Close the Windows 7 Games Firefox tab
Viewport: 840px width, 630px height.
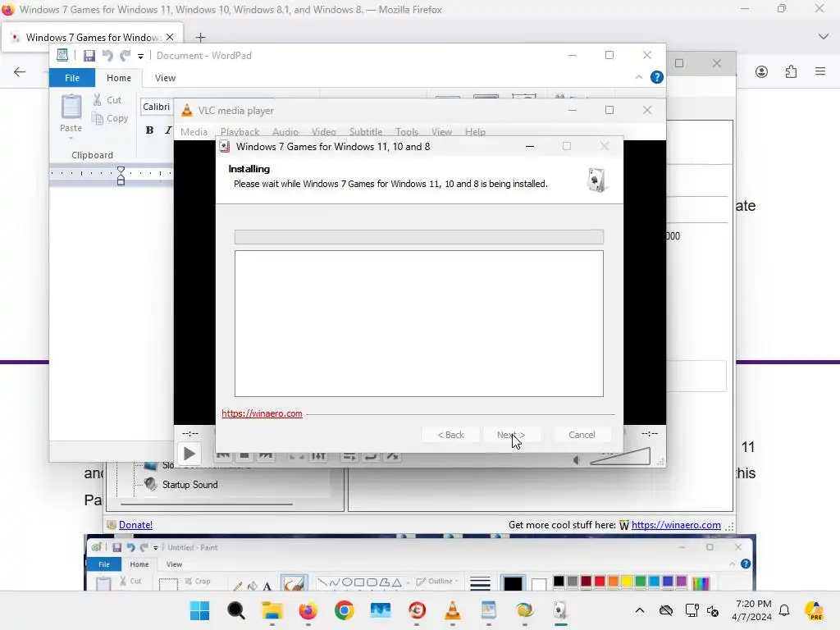(170, 37)
